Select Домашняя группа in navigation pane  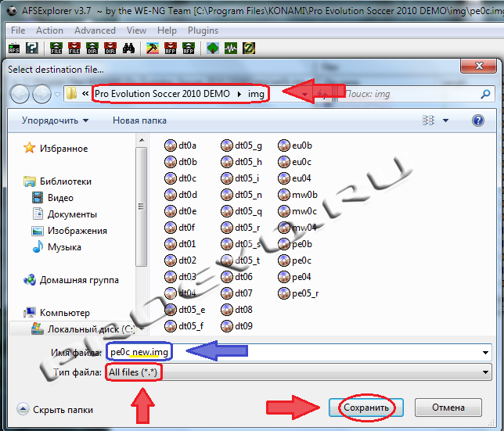[71, 280]
